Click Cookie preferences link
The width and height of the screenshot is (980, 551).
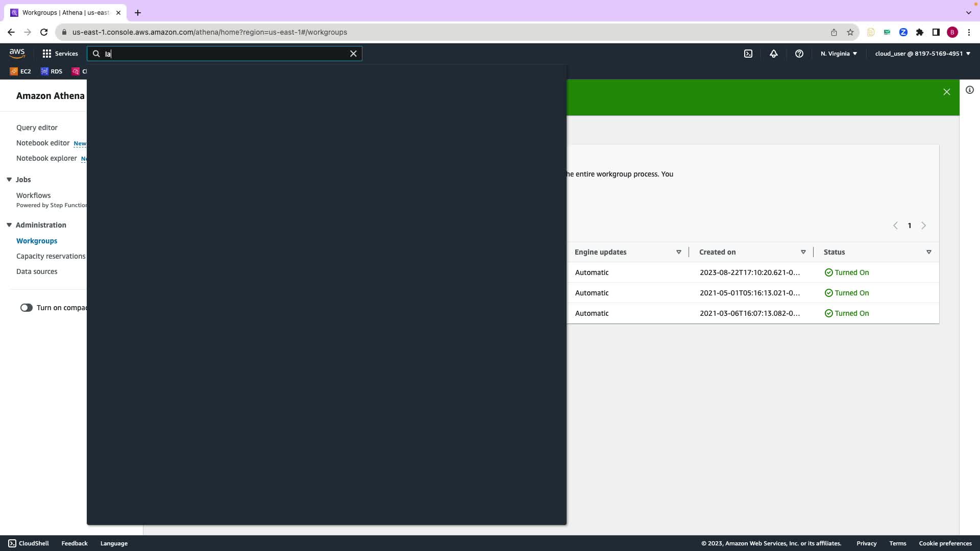(x=945, y=543)
